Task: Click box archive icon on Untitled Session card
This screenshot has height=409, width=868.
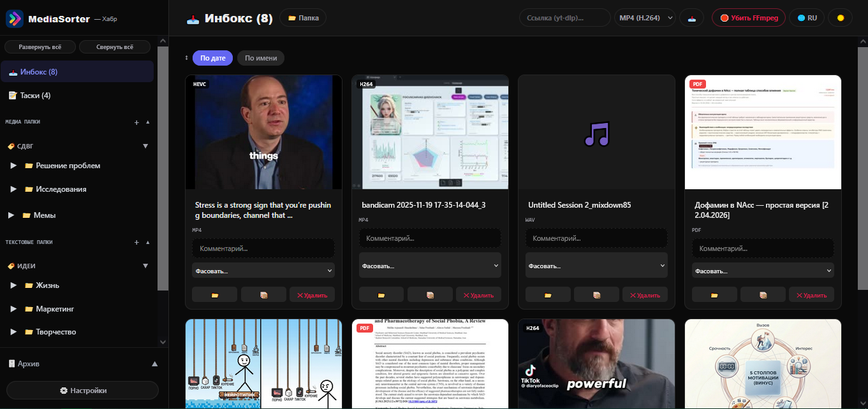Action: (x=596, y=295)
